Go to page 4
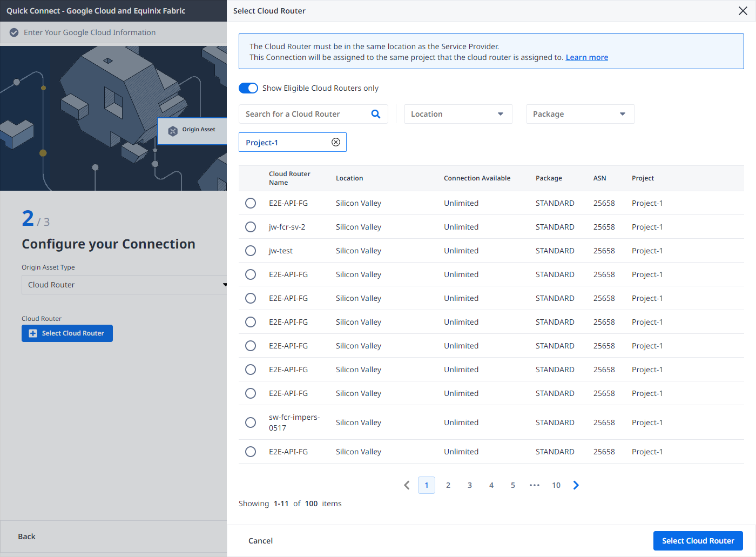The image size is (756, 557). point(491,485)
